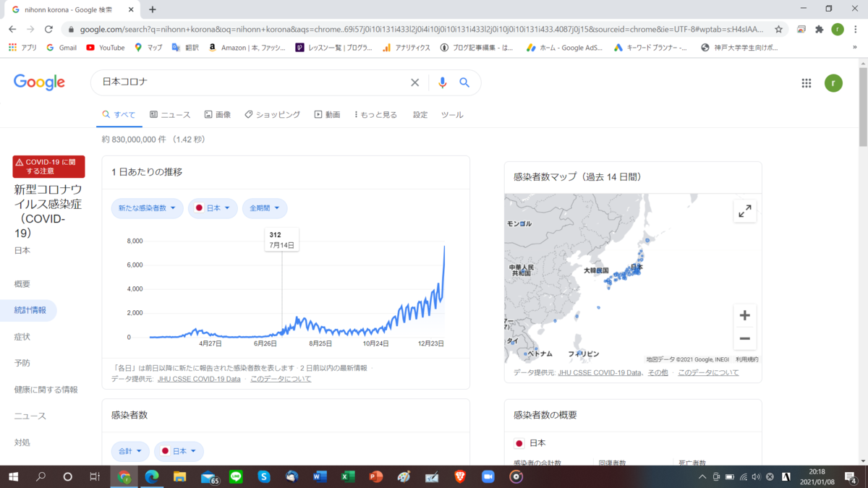Viewport: 868px width, 488px height.
Task: Select 概要 in the left sidebar
Action: 22,284
